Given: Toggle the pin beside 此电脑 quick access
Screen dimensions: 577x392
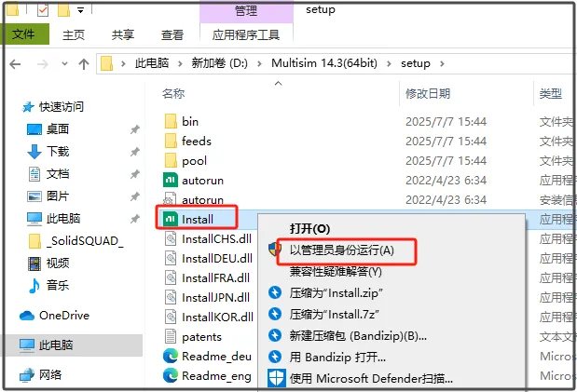Looking at the screenshot, I should click(x=134, y=219).
